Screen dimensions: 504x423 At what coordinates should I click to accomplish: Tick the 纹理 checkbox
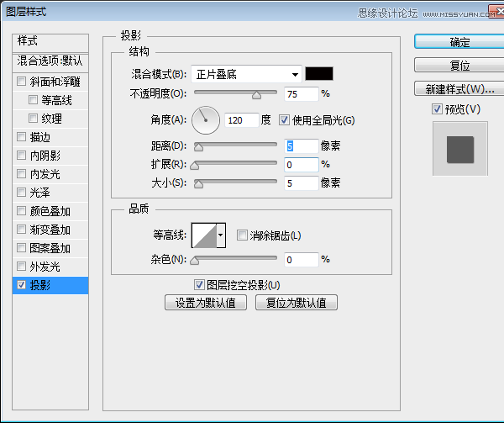point(33,118)
